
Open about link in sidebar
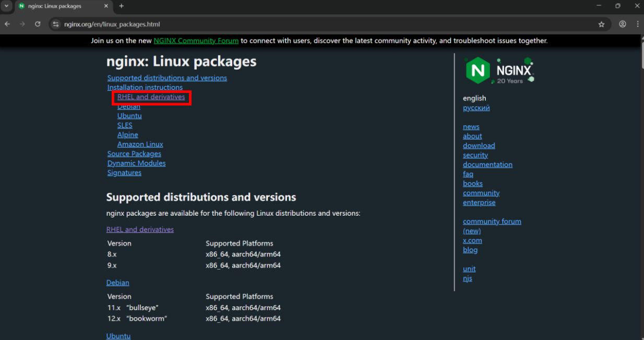point(472,136)
